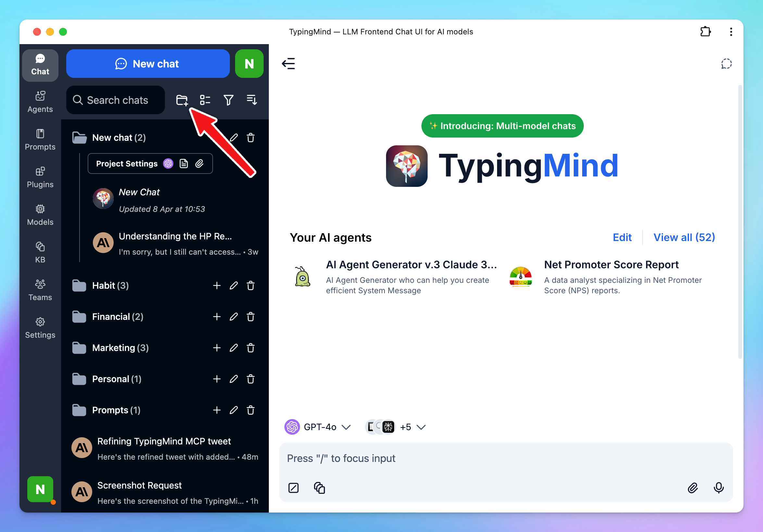Open Plugins from the sidebar
Screen dimensions: 763x532
click(x=40, y=177)
